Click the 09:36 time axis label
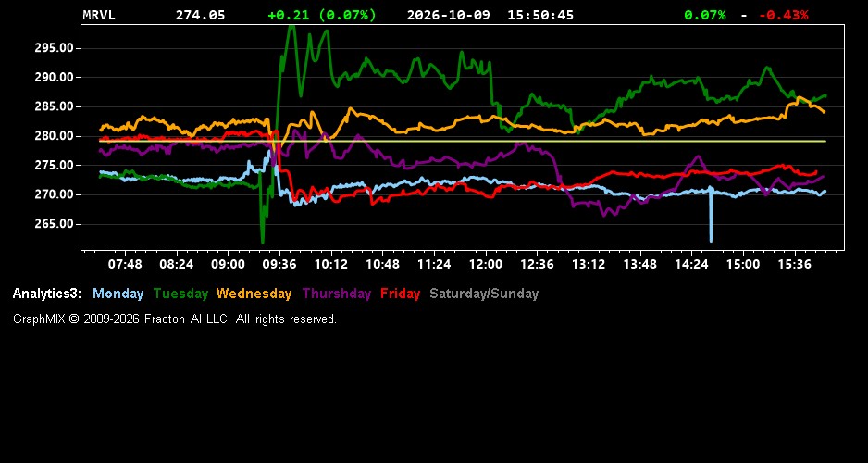The width and height of the screenshot is (868, 463). point(279,264)
